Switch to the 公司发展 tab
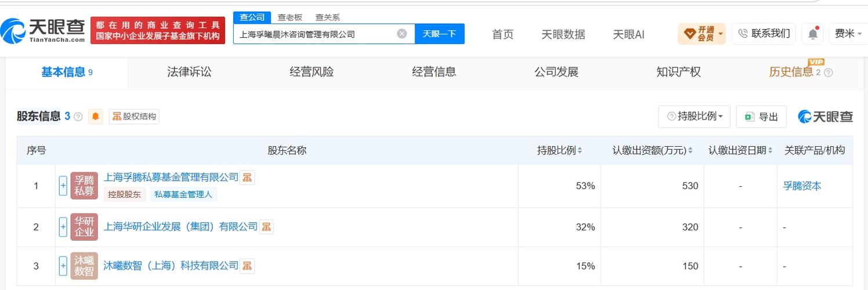The height and width of the screenshot is (290, 868). tap(556, 72)
